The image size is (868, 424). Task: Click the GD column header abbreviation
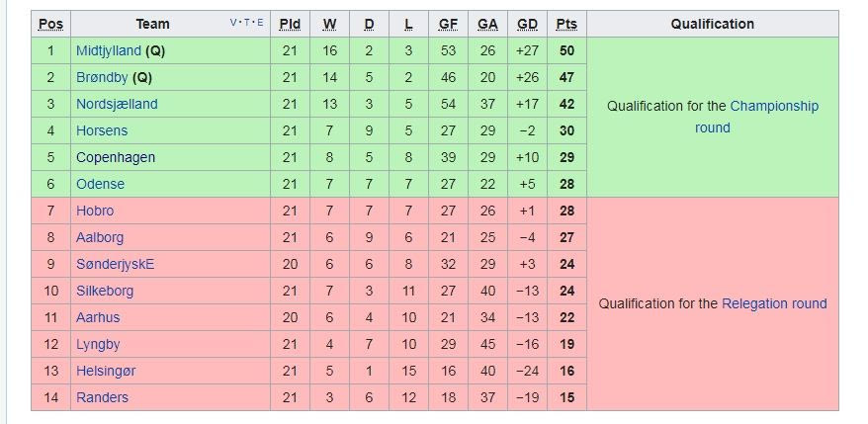pos(527,24)
